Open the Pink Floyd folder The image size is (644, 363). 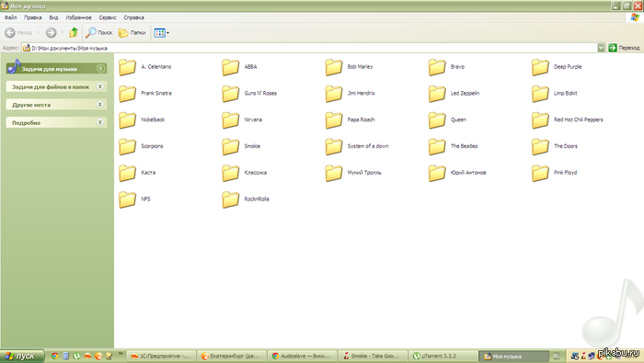[x=554, y=173]
